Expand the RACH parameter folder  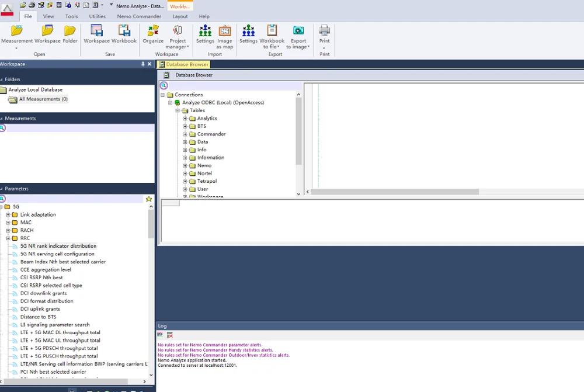(8, 230)
